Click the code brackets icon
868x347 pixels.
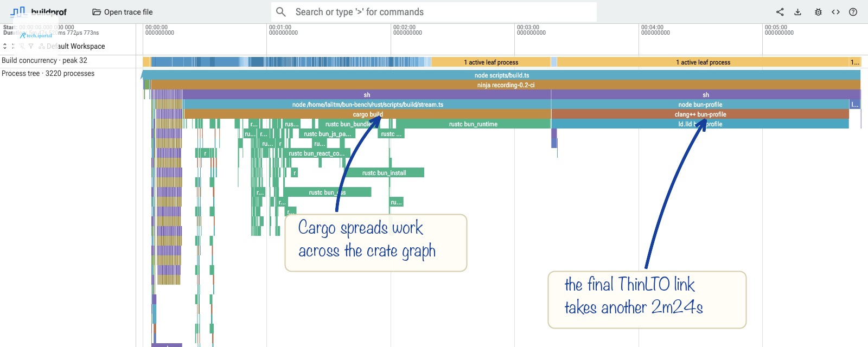click(x=835, y=12)
